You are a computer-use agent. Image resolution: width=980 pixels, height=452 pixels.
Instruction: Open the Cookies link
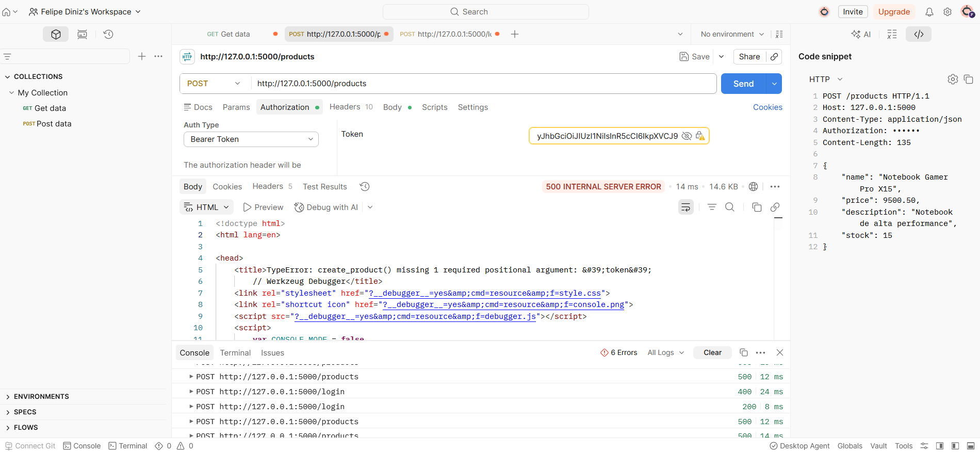click(x=767, y=107)
